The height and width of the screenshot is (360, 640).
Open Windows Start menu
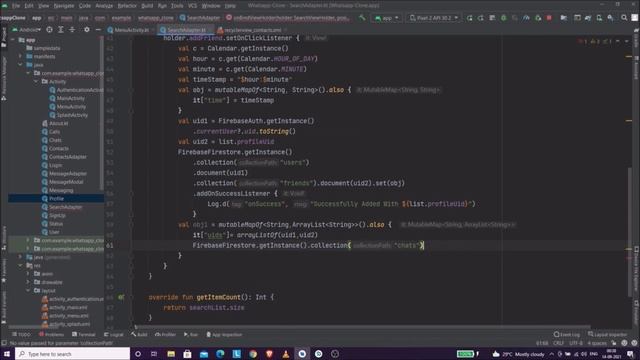click(7, 354)
